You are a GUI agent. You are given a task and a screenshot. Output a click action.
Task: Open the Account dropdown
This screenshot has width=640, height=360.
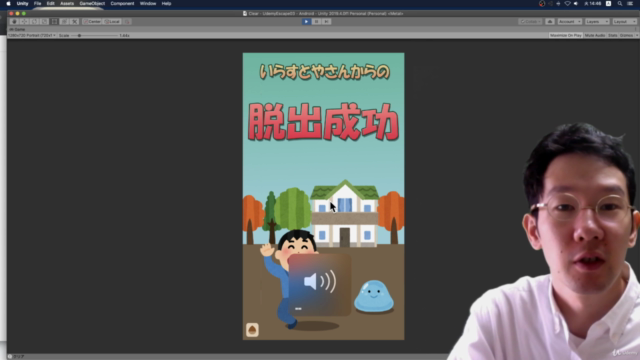(x=569, y=22)
